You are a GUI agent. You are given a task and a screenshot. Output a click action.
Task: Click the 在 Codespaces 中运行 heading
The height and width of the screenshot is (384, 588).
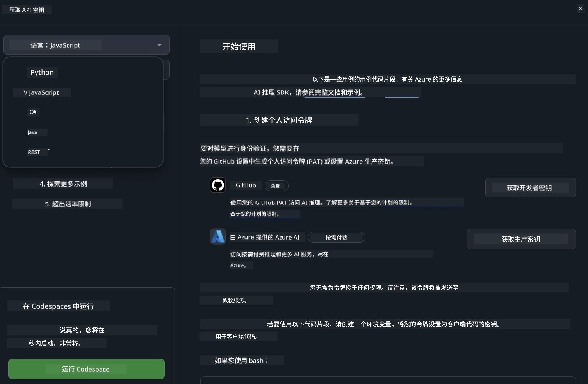point(59,306)
